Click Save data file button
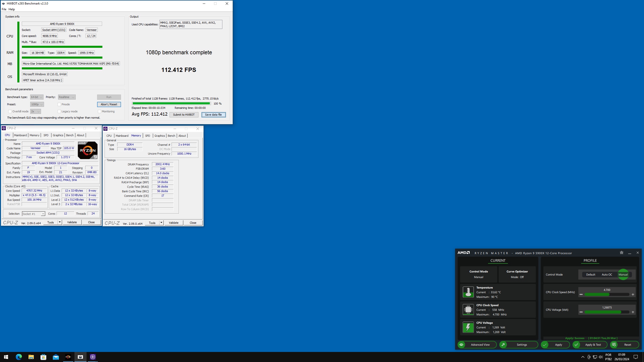The image size is (644, 362). point(213,115)
